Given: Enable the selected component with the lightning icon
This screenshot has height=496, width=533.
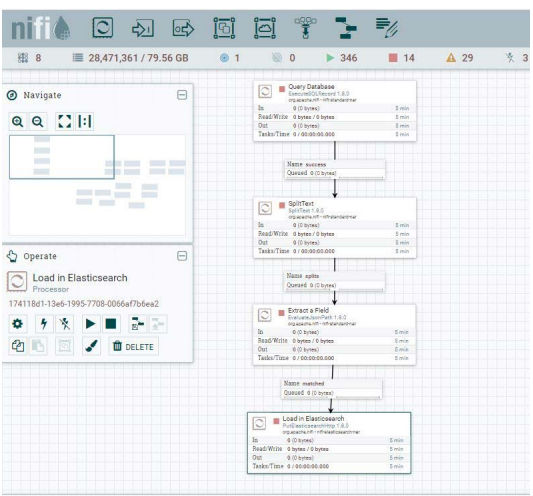Looking at the screenshot, I should (44, 324).
